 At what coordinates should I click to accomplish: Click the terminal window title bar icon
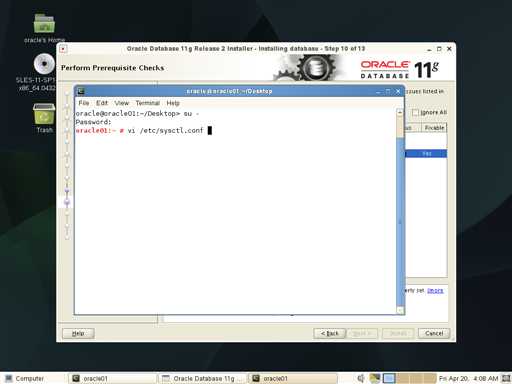pyautogui.click(x=81, y=91)
